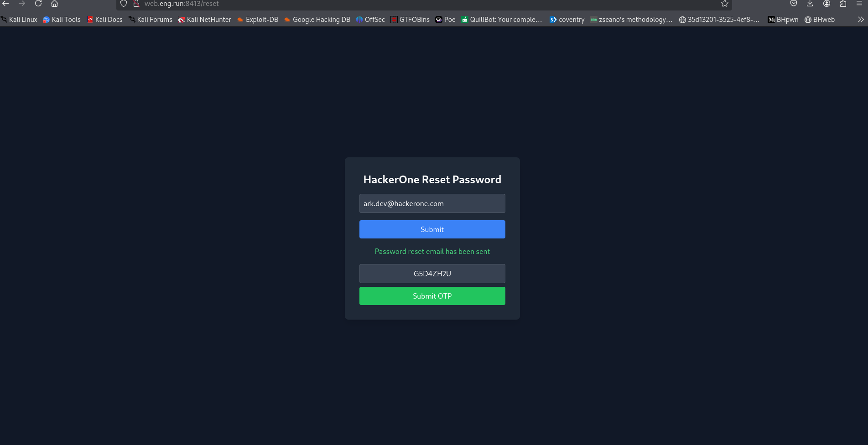Open the Kali Tools bookmark

tap(62, 20)
